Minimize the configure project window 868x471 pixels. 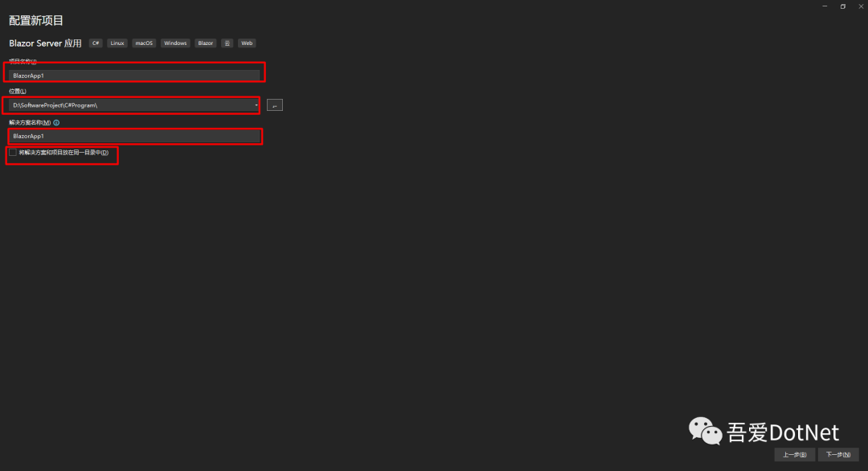coord(825,6)
